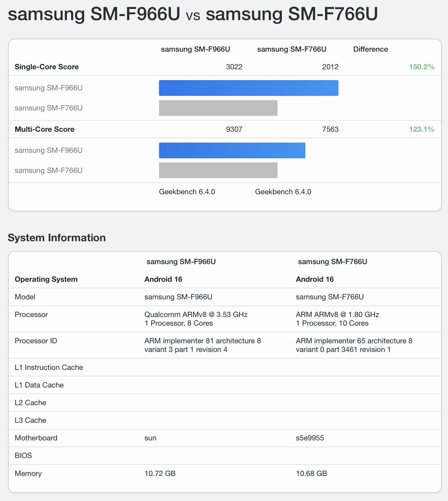Click the second 'Geekbench 6.4.0' version text
This screenshot has width=448, height=501.
click(x=283, y=192)
